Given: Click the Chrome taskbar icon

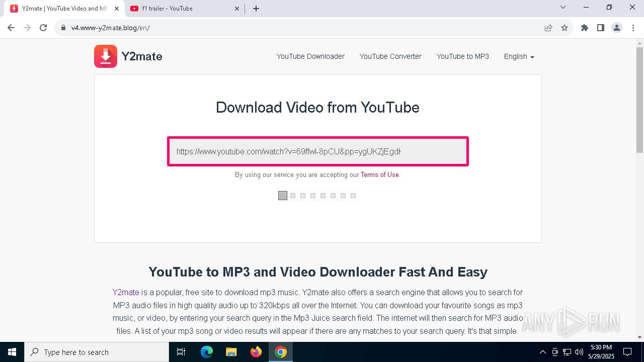Looking at the screenshot, I should click(281, 352).
